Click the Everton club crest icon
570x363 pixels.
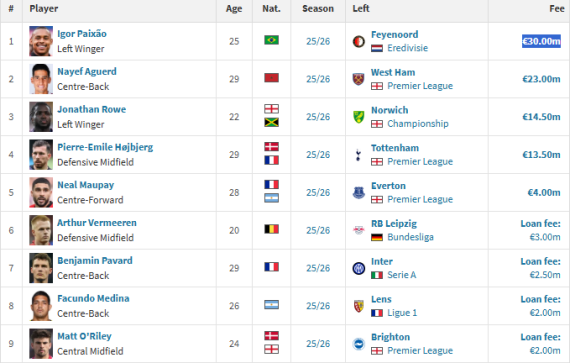358,193
